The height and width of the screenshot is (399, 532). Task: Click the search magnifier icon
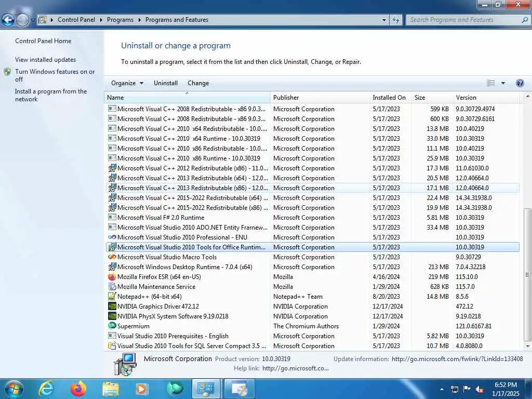tap(525, 20)
